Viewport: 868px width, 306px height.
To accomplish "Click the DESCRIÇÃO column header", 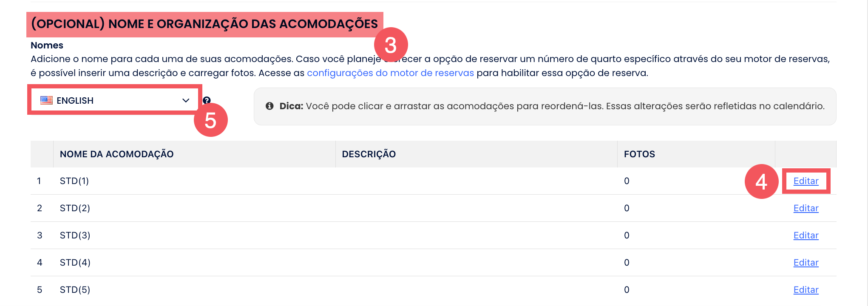I will click(x=369, y=154).
